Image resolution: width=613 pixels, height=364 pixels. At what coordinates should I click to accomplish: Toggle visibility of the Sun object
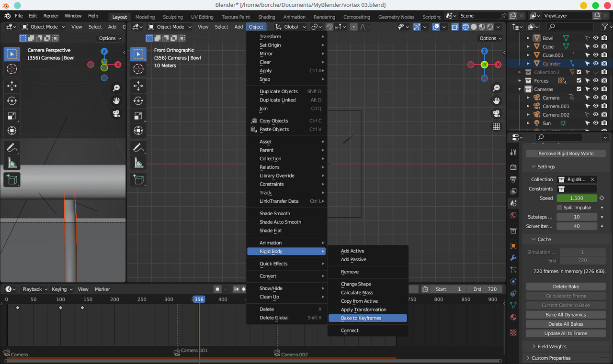(x=596, y=123)
